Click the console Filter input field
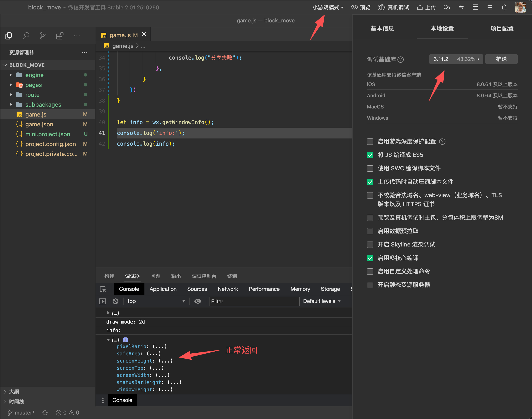The width and height of the screenshot is (532, 419). 254,301
